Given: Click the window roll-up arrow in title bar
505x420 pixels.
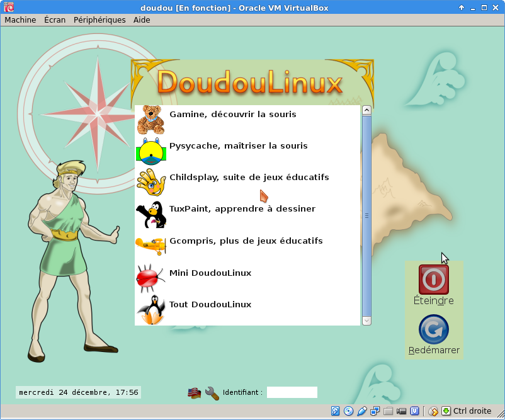Looking at the screenshot, I should (462, 8).
